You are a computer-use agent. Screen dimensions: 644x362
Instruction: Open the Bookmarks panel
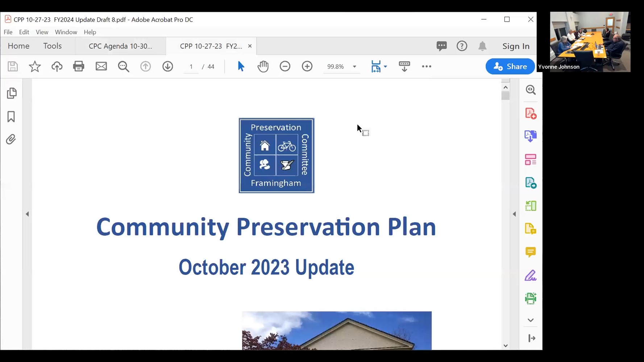point(11,117)
